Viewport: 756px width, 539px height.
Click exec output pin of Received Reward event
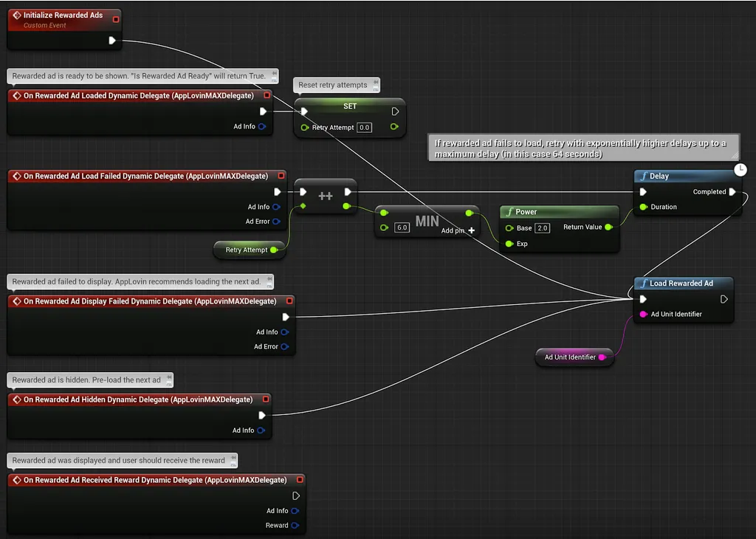[296, 496]
